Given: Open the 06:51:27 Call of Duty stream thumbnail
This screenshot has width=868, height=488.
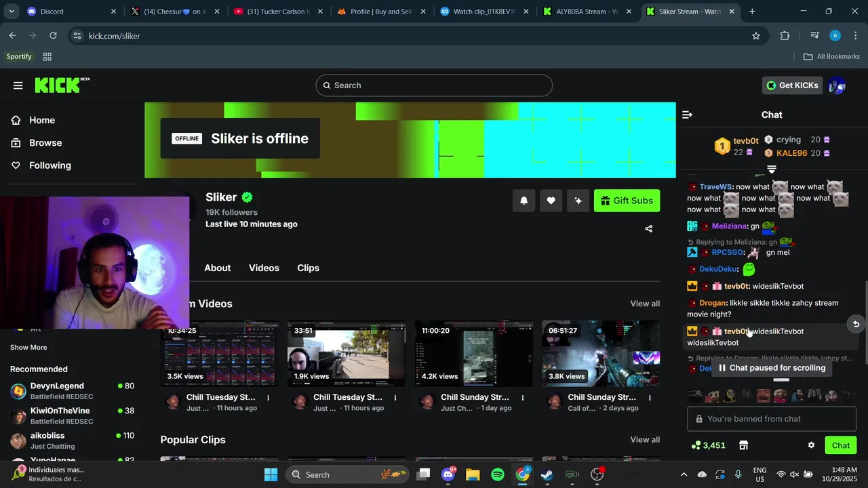Looking at the screenshot, I should (x=601, y=354).
